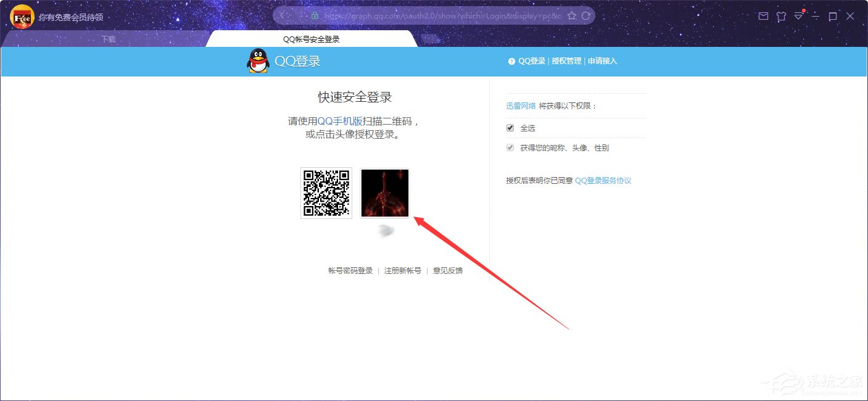
Task: Click the question-mark help icon beside QQ登录
Action: pos(510,60)
